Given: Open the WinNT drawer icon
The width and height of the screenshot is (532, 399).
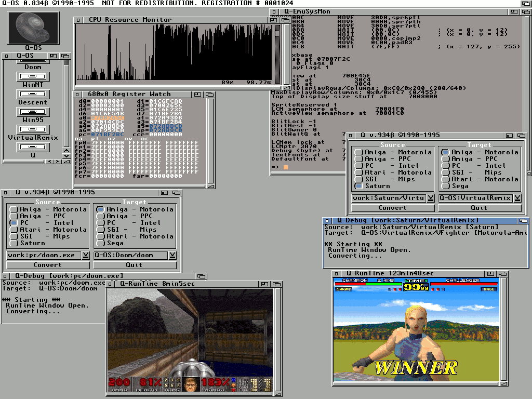Looking at the screenshot, I should tap(32, 76).
